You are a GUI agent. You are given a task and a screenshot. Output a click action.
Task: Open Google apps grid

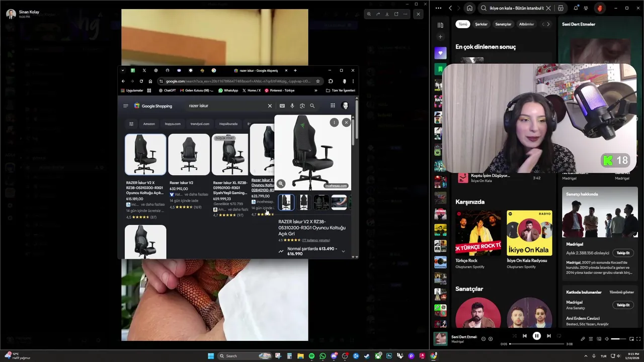coord(333,106)
